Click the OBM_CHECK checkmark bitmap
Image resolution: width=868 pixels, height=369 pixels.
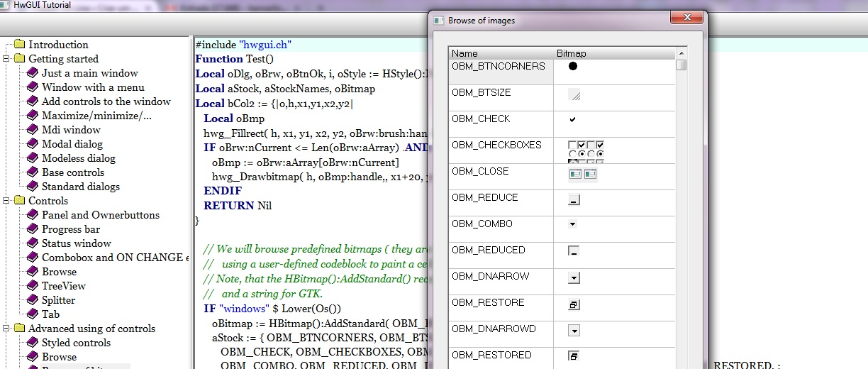coord(573,120)
